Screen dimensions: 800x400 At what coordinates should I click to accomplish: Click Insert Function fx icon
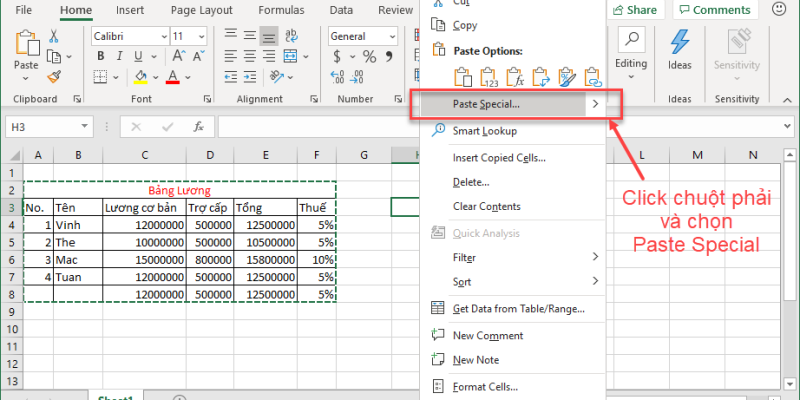199,127
